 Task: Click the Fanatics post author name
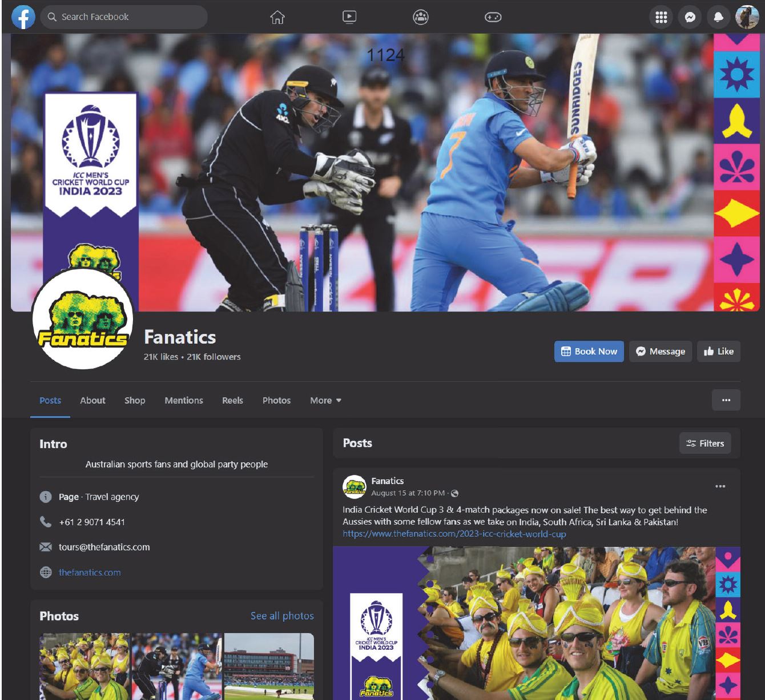coord(387,481)
